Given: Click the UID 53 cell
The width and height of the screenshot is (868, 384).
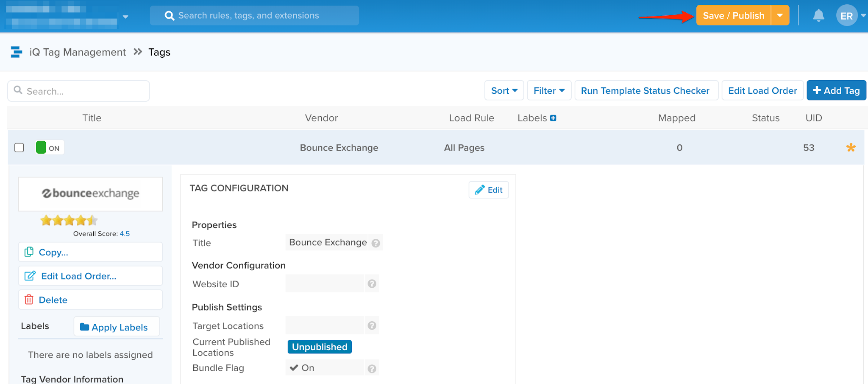Looking at the screenshot, I should 809,148.
